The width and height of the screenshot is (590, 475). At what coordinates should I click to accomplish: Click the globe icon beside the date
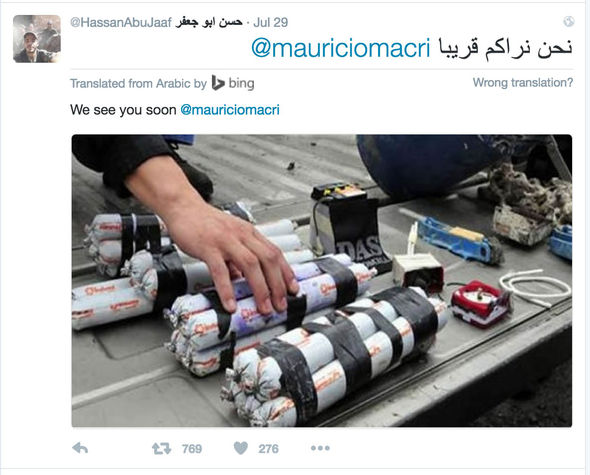tap(569, 21)
